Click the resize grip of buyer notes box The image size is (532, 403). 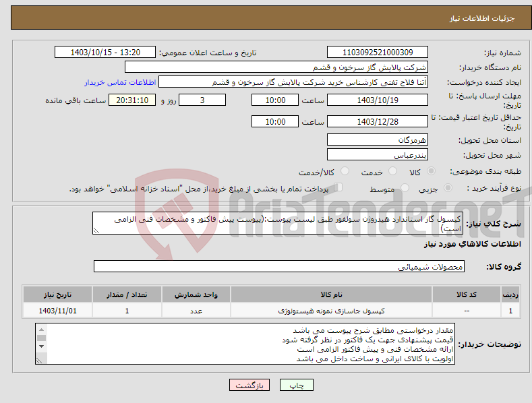click(x=40, y=361)
